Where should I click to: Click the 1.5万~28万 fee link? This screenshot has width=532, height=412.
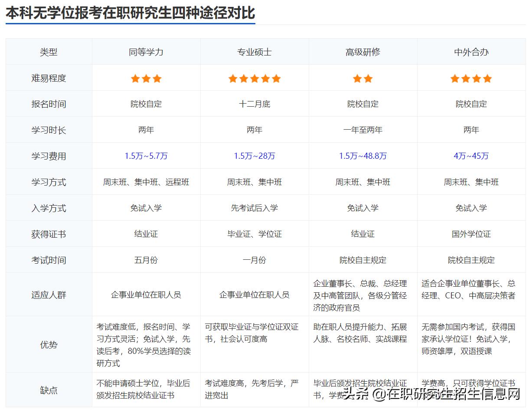pos(254,156)
